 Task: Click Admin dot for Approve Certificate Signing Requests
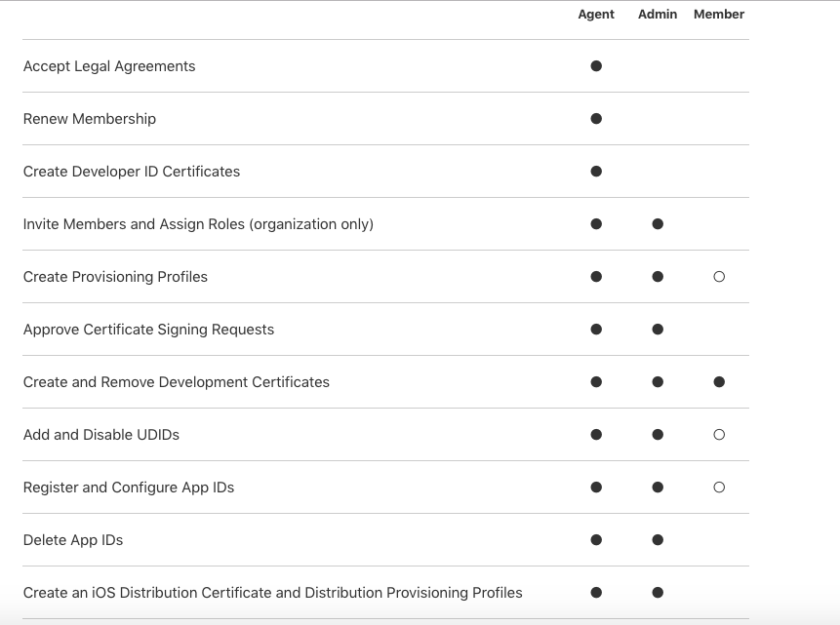click(x=658, y=330)
